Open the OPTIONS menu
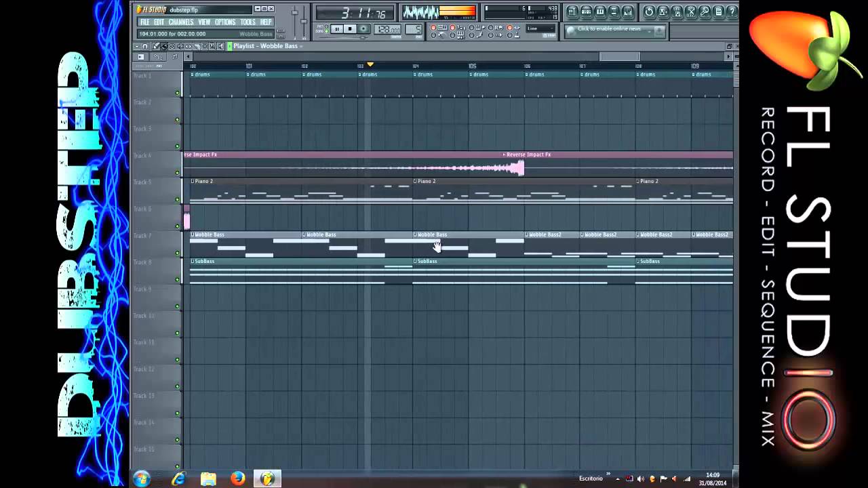 click(x=225, y=22)
